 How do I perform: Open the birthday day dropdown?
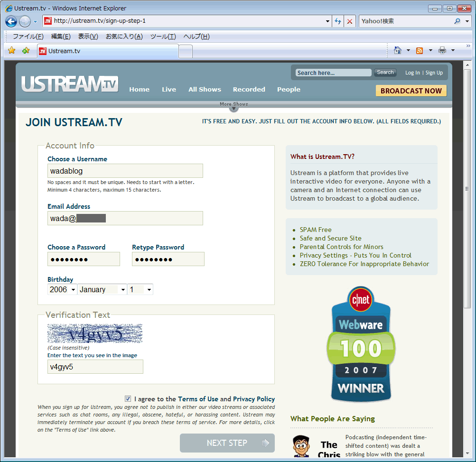pos(140,289)
